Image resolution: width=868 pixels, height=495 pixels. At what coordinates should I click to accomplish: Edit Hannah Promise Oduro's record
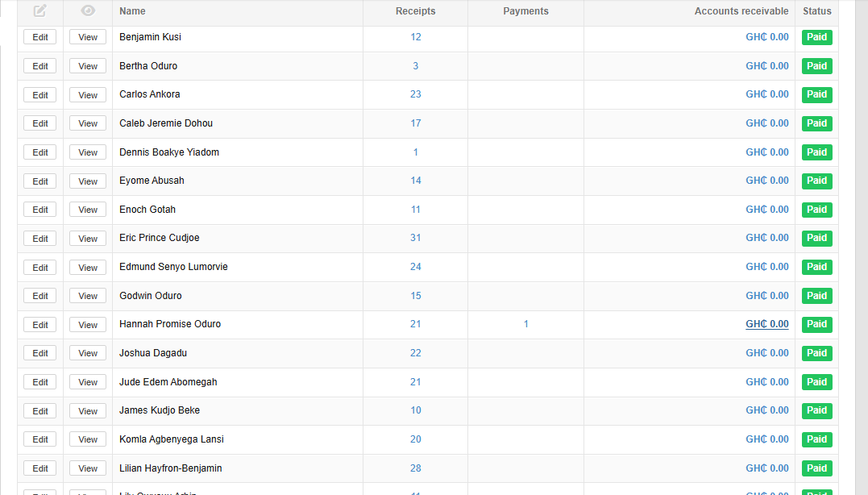39,324
